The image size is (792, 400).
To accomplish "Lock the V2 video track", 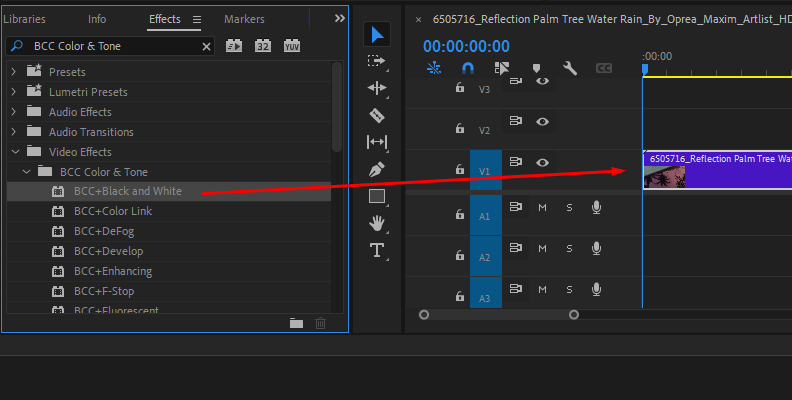I will 460,129.
